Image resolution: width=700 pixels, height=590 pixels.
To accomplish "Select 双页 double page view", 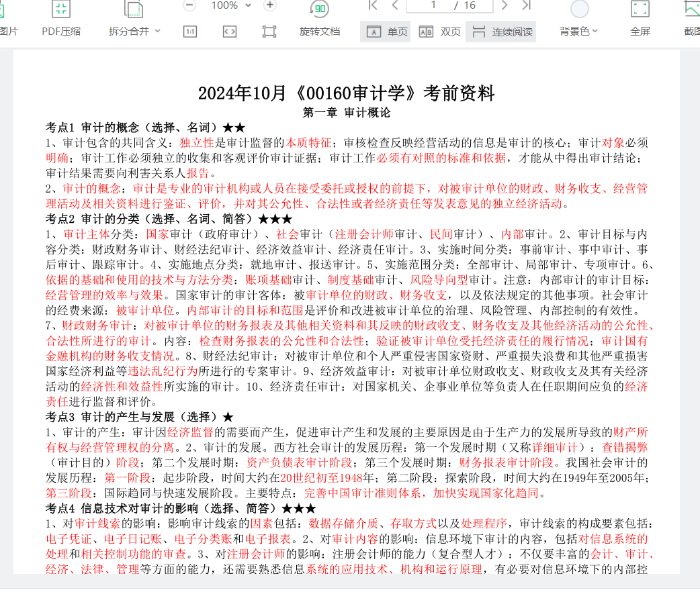I will tap(440, 32).
